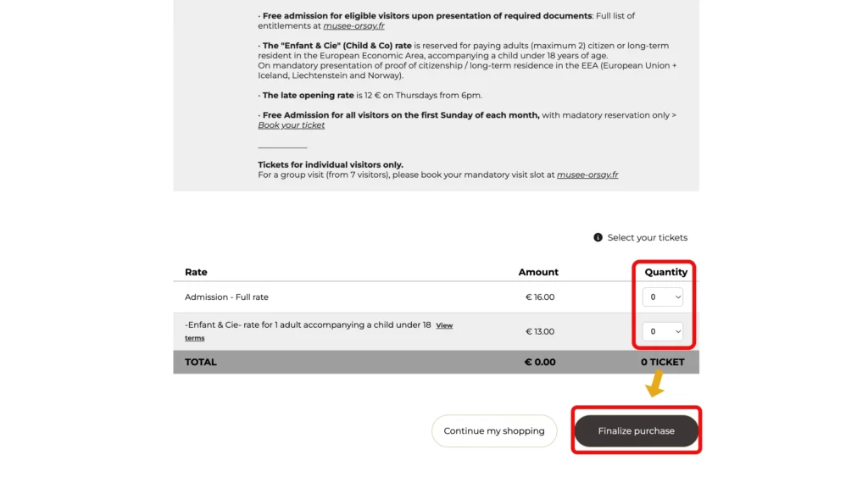Click the € 0.00 total amount

(539, 363)
